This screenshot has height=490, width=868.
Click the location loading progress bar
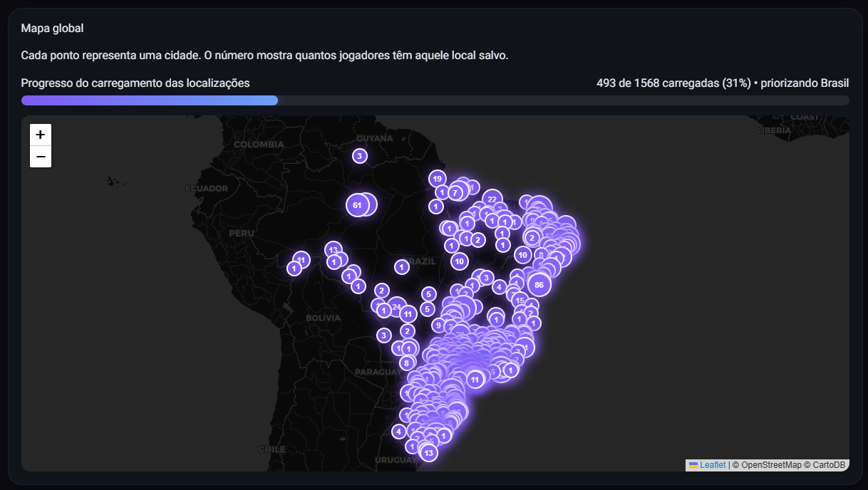[x=435, y=100]
